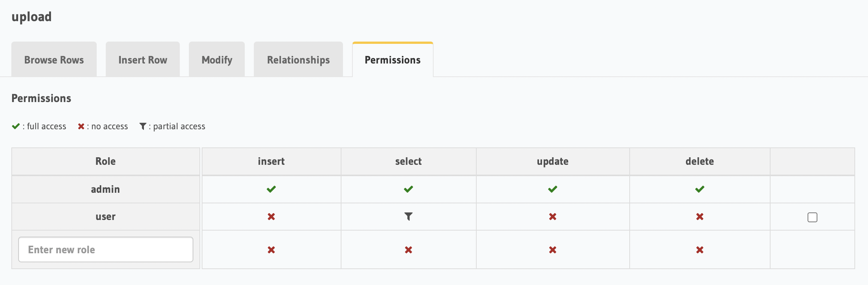Click admin role's update checkmark icon

point(553,189)
